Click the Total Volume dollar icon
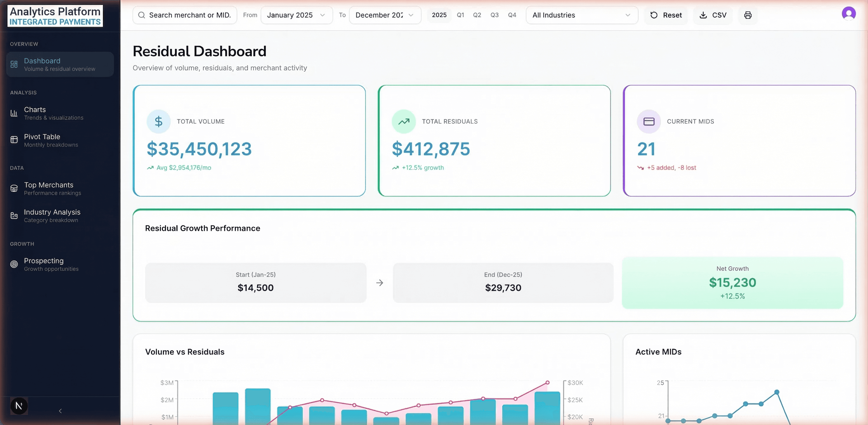This screenshot has height=425, width=868. pos(158,121)
